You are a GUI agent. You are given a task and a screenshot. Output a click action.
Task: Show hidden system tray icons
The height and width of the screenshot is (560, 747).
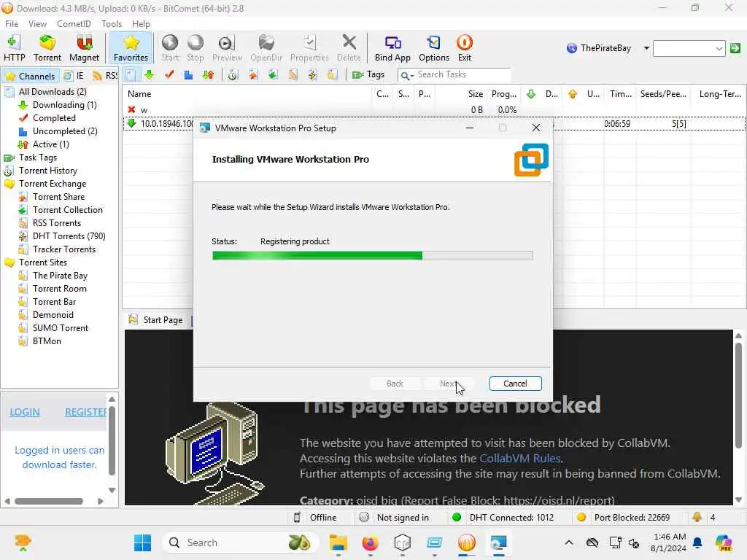click(569, 542)
